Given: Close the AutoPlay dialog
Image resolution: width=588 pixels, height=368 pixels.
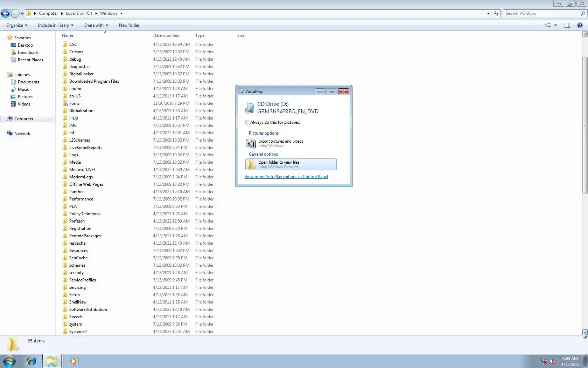Looking at the screenshot, I should coord(343,91).
